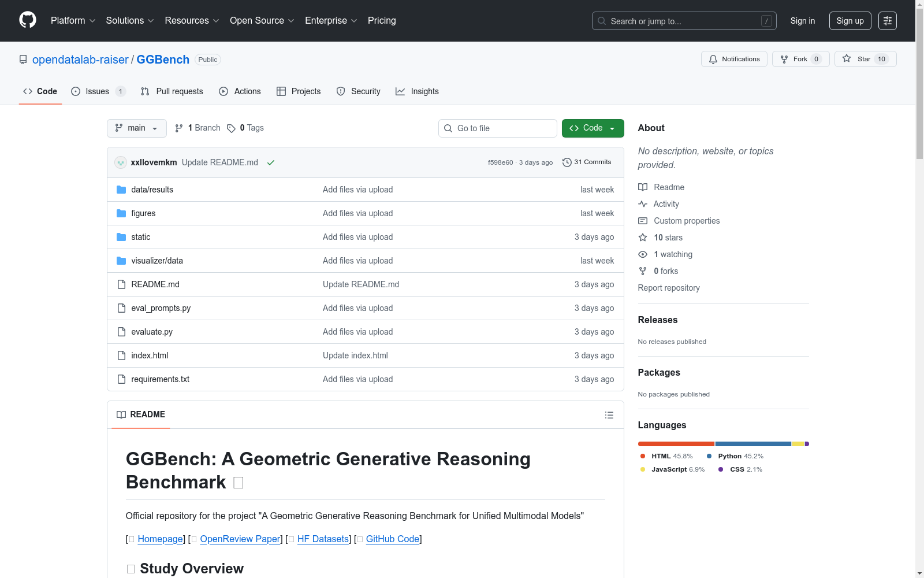The image size is (924, 578).
Task: Click the Pricing link
Action: tap(382, 21)
